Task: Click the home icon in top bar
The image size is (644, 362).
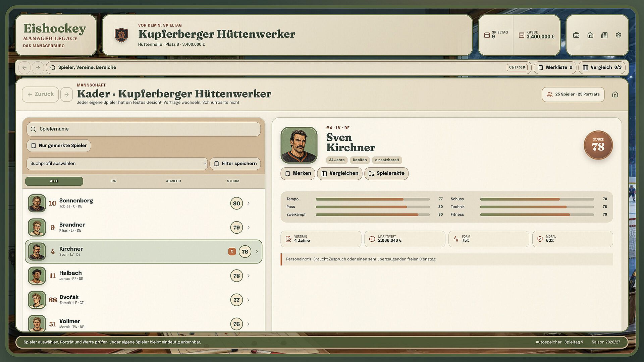Action: coord(590,35)
